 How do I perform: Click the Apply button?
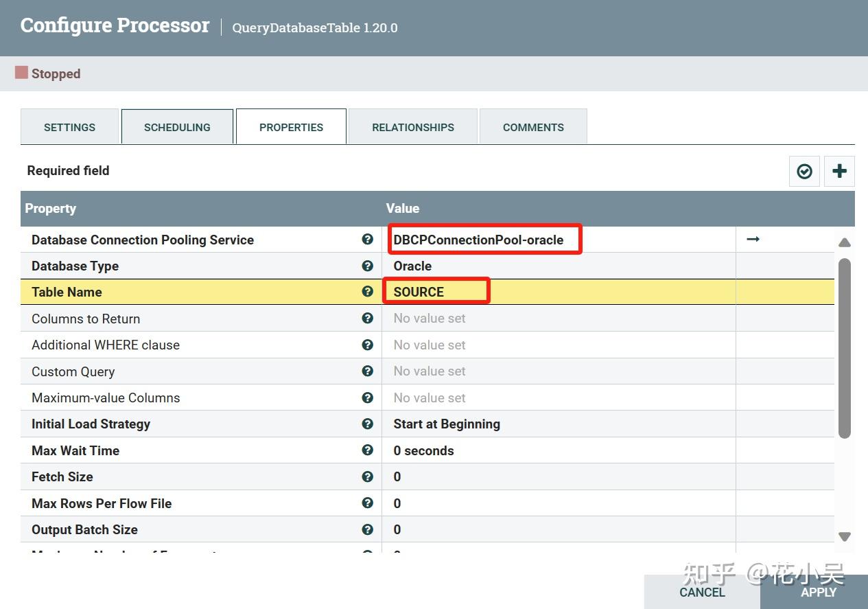818,592
